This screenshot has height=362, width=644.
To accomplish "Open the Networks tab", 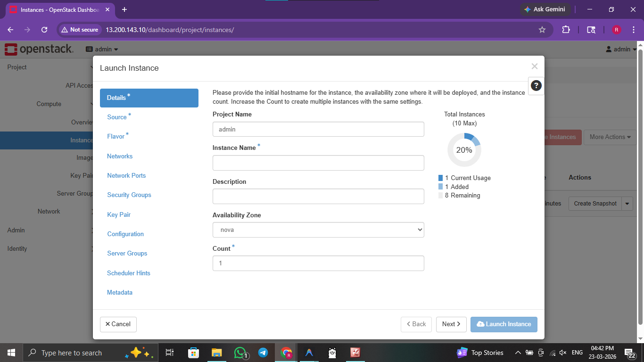I will [x=120, y=156].
